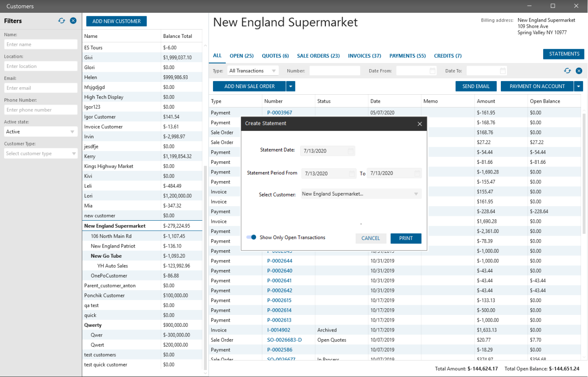This screenshot has height=377, width=588.
Task: Click the refresh icon beside the Date To field
Action: 567,70
